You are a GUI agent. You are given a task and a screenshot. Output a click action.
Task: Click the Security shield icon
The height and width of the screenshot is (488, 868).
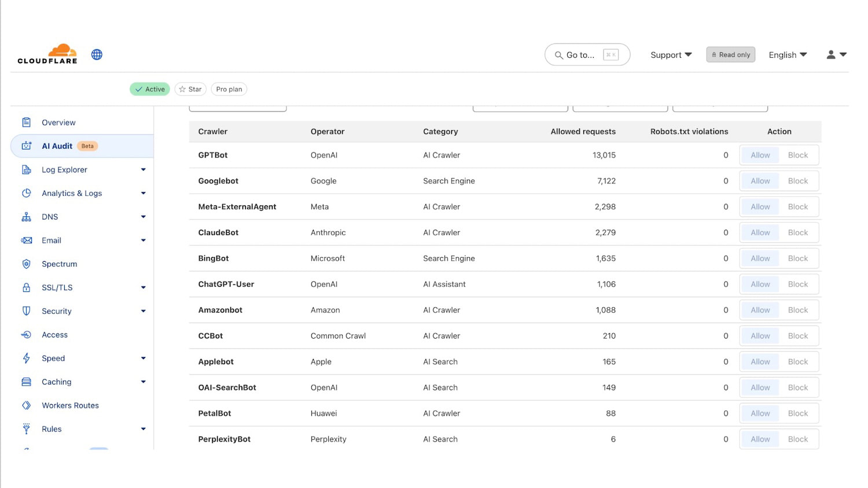(27, 311)
